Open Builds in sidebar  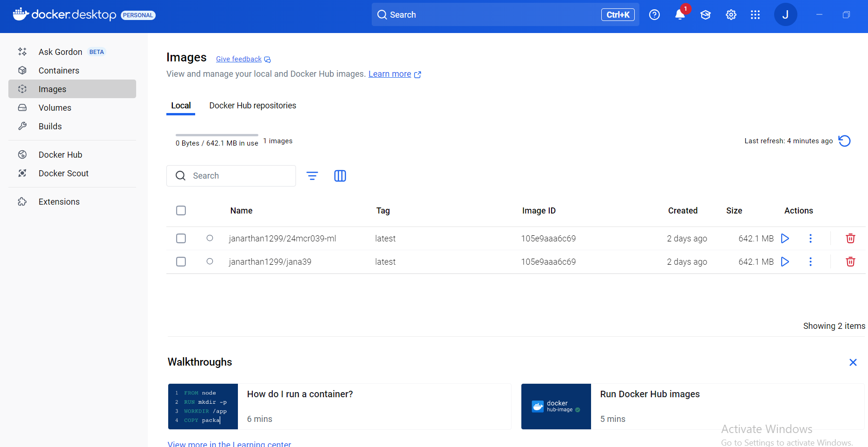point(72,126)
